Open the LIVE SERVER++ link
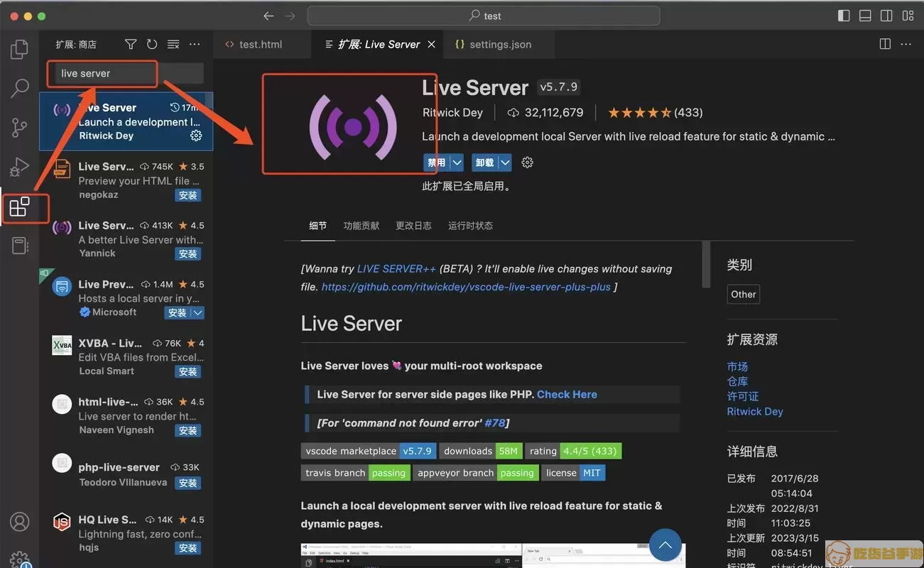The width and height of the screenshot is (924, 568). pos(396,269)
